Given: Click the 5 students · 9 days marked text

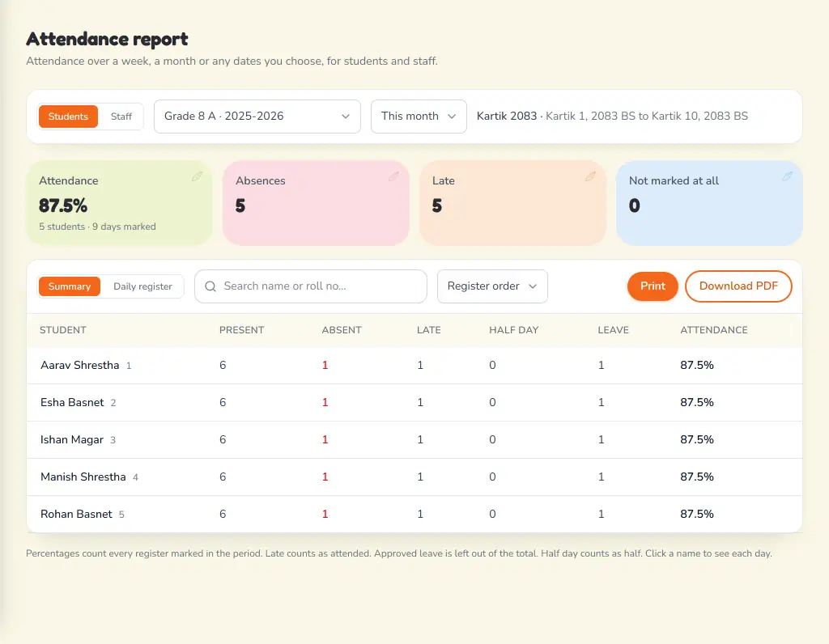Looking at the screenshot, I should click(x=97, y=227).
